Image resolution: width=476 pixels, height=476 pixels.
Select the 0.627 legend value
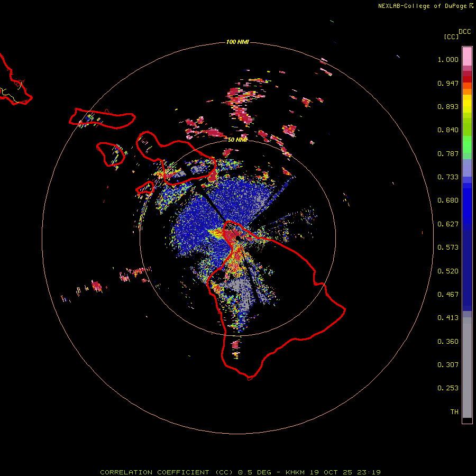coord(448,224)
